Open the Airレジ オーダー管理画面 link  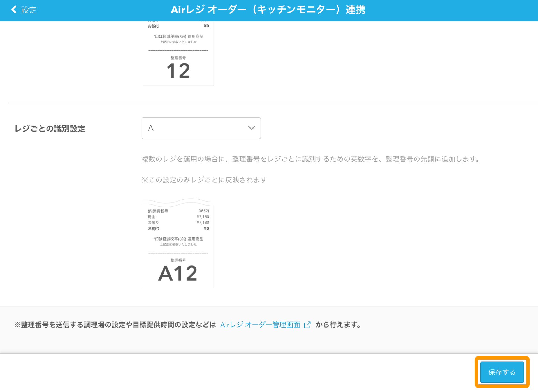(260, 325)
